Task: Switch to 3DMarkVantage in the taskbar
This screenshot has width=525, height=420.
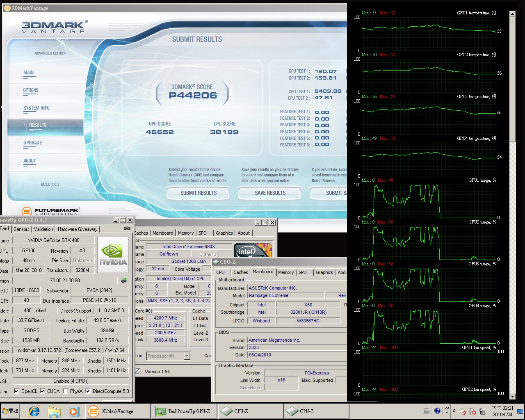Action: tap(117, 411)
